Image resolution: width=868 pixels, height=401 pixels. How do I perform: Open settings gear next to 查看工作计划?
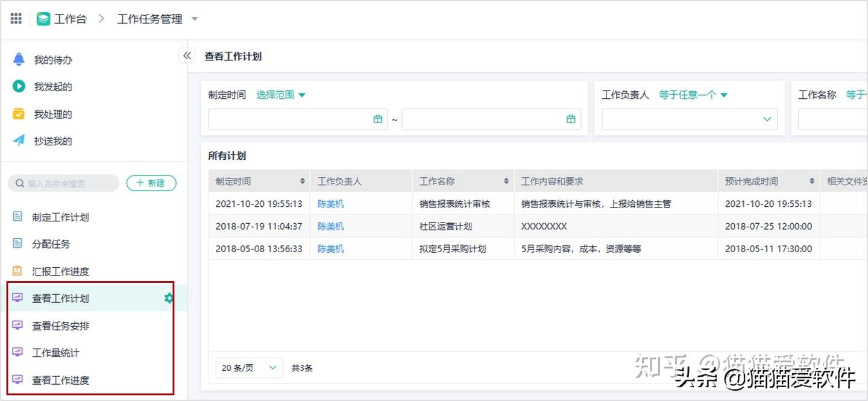point(169,297)
